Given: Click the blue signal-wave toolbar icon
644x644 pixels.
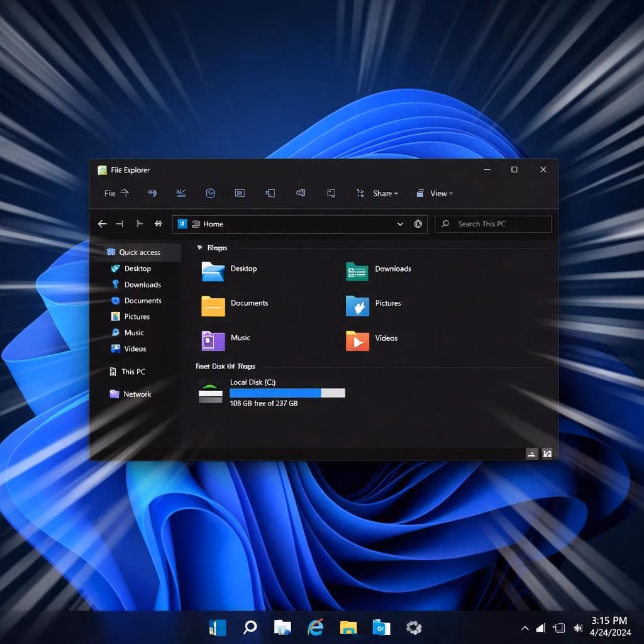Looking at the screenshot, I should coord(152,193).
